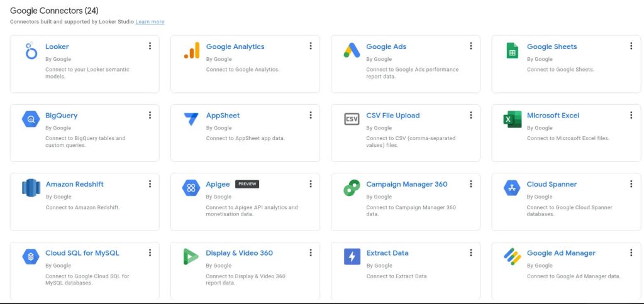The width and height of the screenshot is (644, 304).
Task: Click the Amazon Redshift icon
Action: click(31, 188)
